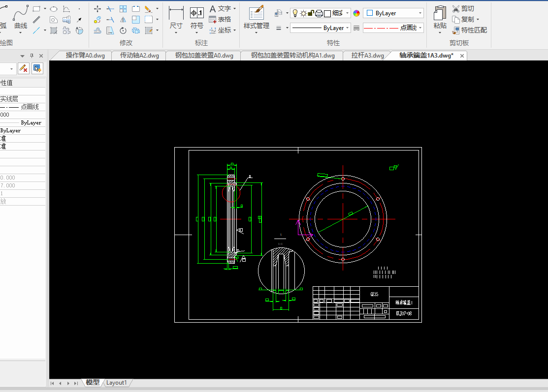Viewport: 548px width, 392px height.
Task: Select the parallel double-line tool
Action: coord(36,20)
